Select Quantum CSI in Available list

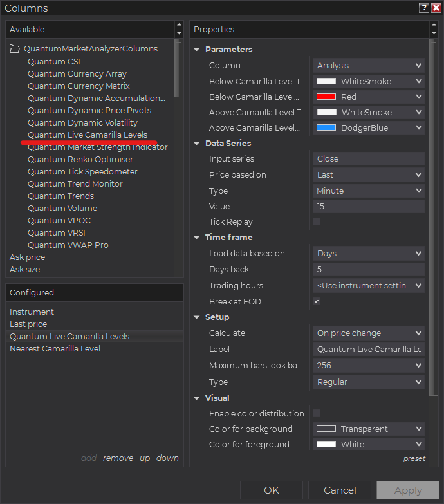(53, 61)
